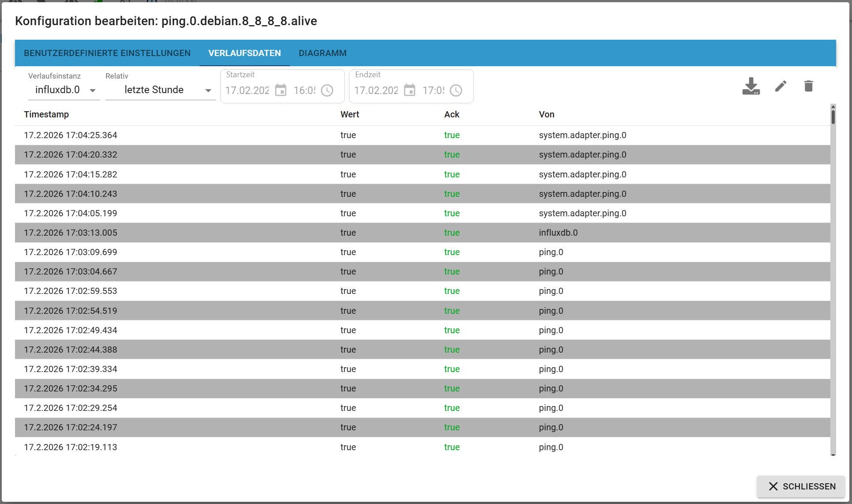Click the pencil edit icon
The width and height of the screenshot is (852, 504).
pos(780,86)
